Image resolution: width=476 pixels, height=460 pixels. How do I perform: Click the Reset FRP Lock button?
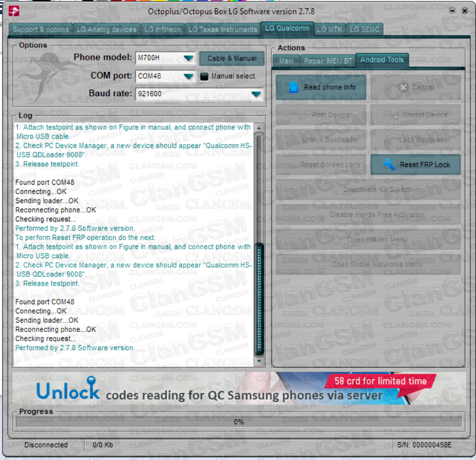[x=416, y=164]
